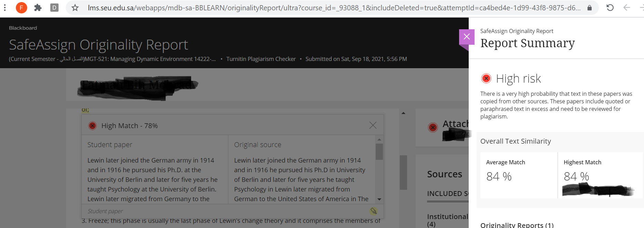The height and width of the screenshot is (228, 644).
Task: Click the Average Match 84 % value
Action: click(499, 177)
